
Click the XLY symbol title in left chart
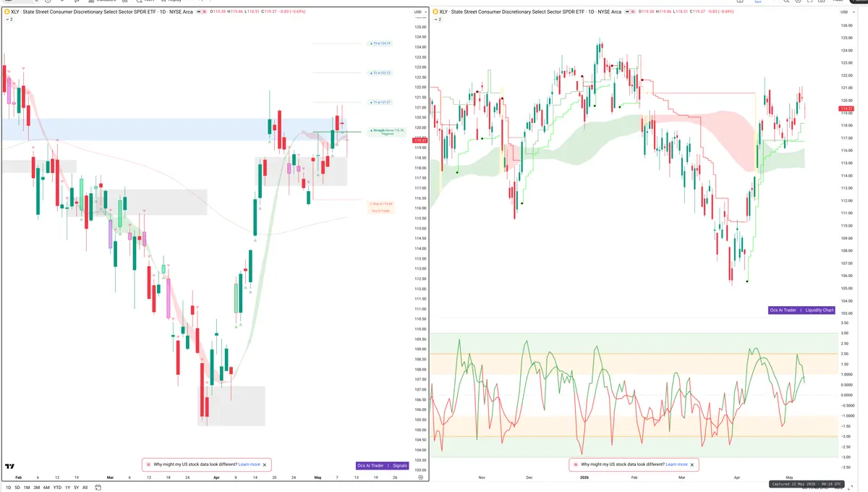coord(103,12)
